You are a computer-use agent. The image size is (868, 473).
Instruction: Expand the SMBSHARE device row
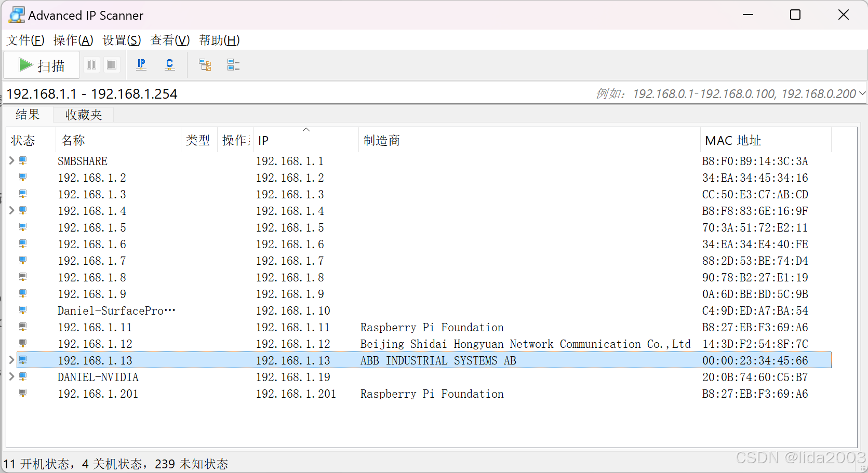click(11, 161)
